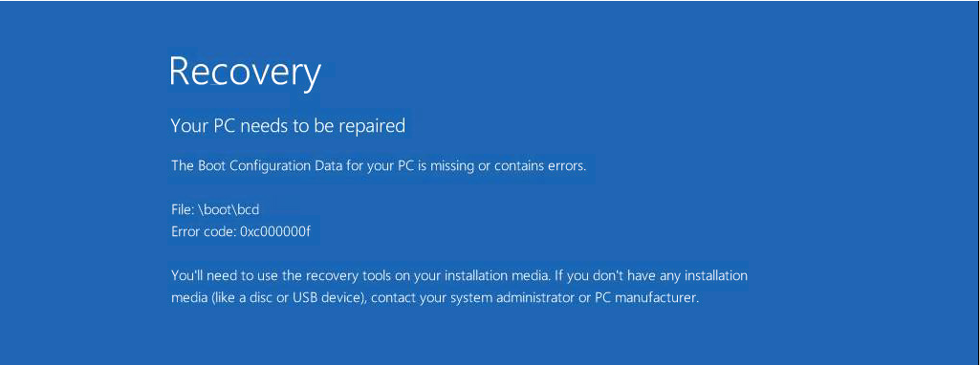Click the "Your PC needs to be repaired" subtitle
Image resolution: width=980 pixels, height=365 pixels.
[x=288, y=126]
